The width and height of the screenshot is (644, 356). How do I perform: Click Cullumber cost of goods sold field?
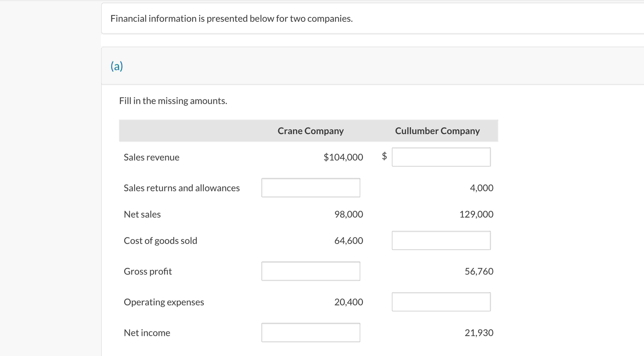tap(441, 240)
